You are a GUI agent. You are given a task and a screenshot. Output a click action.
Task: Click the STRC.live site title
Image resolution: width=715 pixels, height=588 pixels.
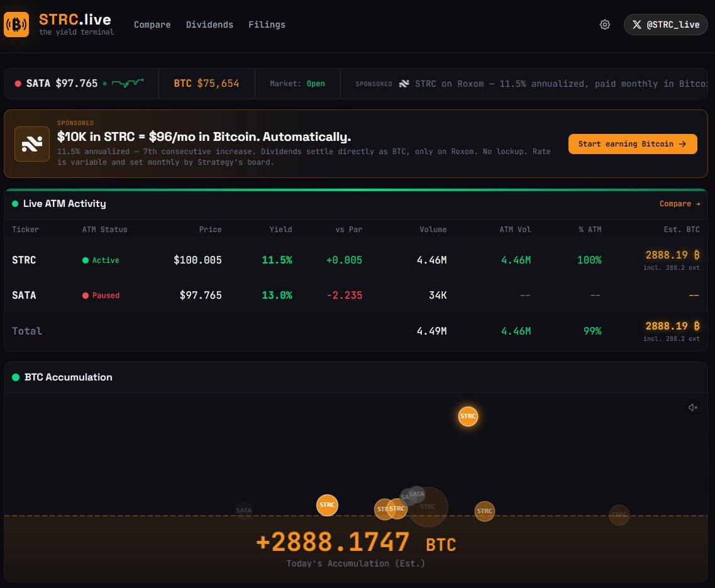coord(75,19)
